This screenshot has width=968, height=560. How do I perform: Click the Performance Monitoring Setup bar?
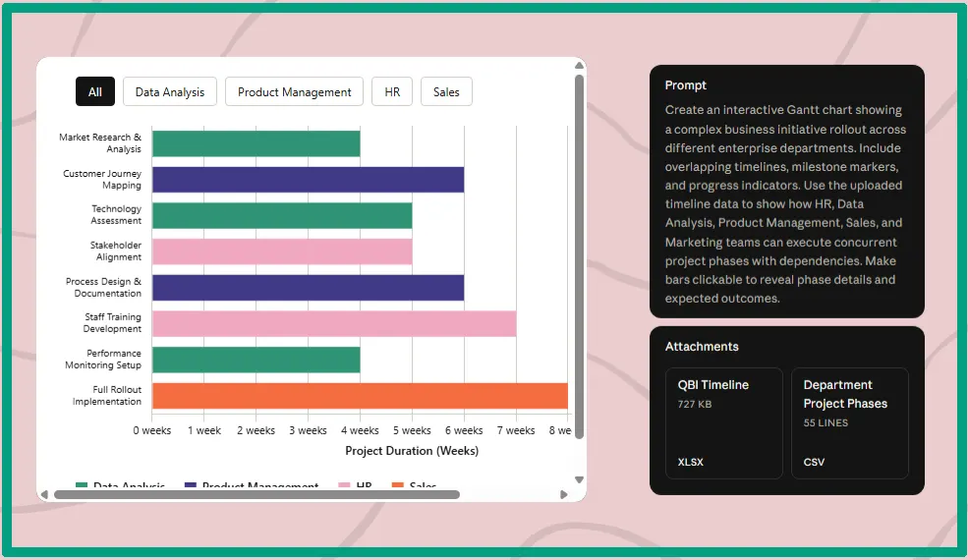click(256, 360)
